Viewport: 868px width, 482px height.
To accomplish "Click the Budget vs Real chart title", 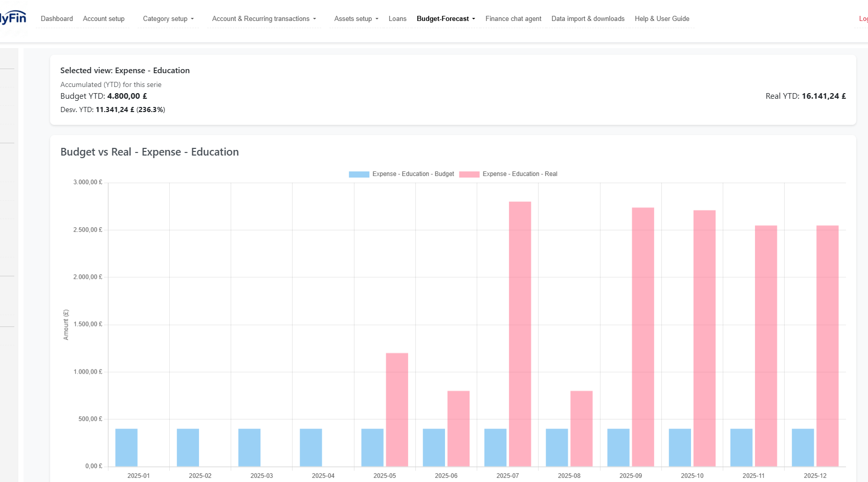I will point(149,152).
